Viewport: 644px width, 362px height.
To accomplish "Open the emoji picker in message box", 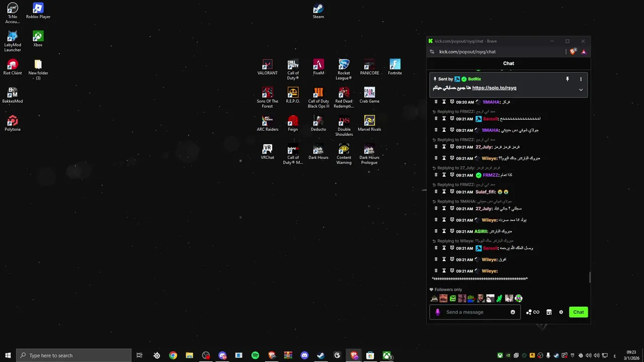I will [513, 312].
